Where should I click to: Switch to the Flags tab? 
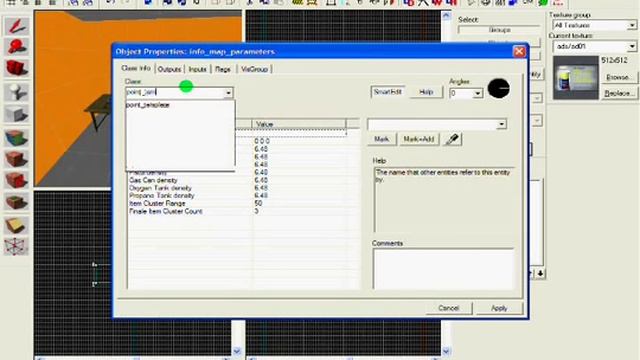coord(223,69)
